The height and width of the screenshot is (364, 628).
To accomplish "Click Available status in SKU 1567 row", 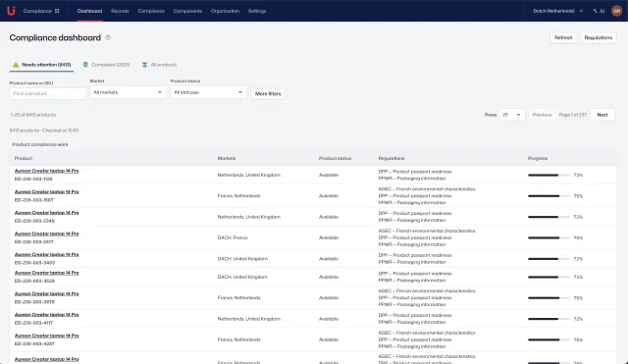I will click(x=329, y=196).
